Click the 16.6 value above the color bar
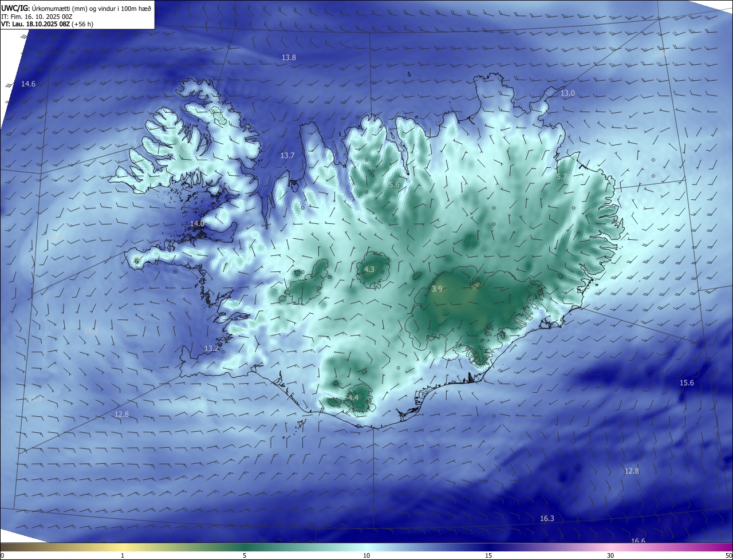This screenshot has width=733, height=560. 638,541
